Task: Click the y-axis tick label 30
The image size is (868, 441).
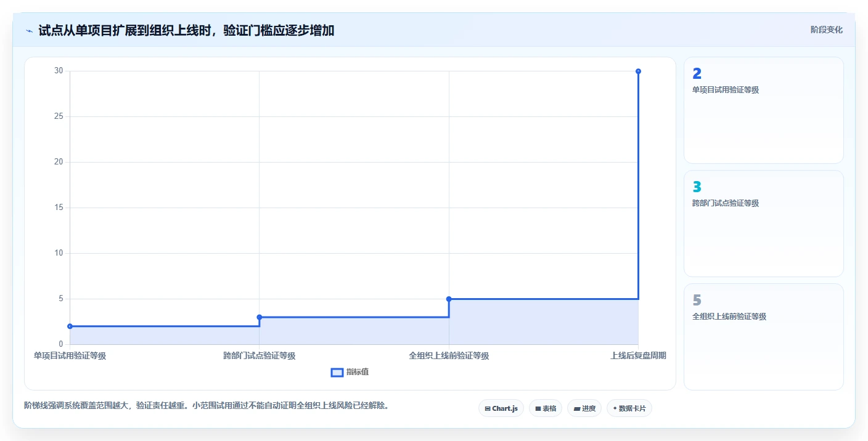Action: (x=59, y=71)
